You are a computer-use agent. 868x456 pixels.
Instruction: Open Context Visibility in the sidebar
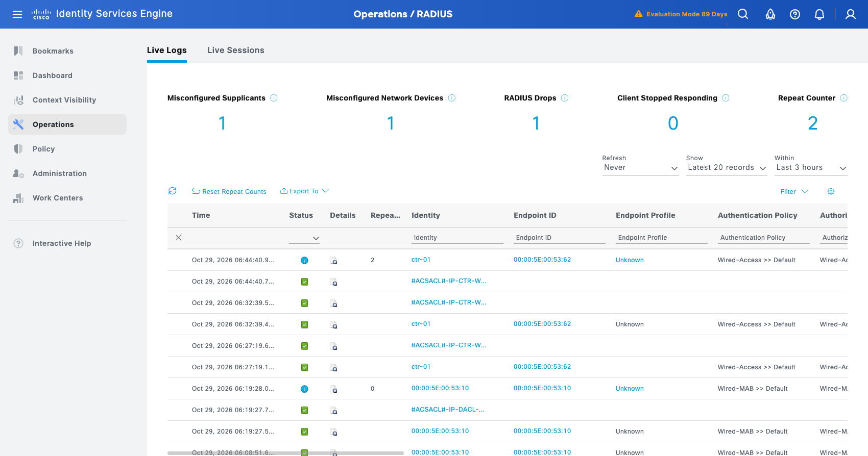point(67,100)
